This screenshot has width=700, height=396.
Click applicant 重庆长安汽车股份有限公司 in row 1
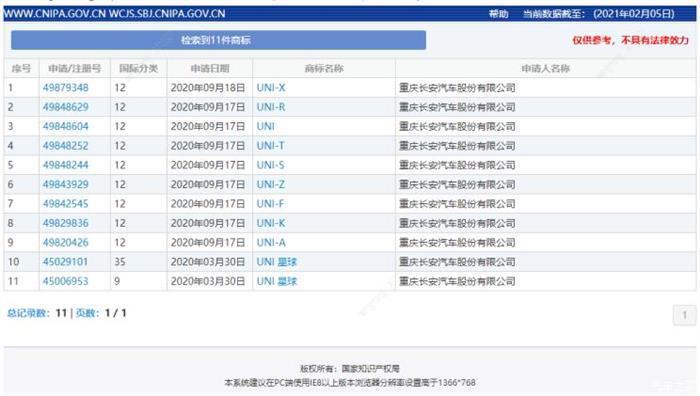point(457,88)
